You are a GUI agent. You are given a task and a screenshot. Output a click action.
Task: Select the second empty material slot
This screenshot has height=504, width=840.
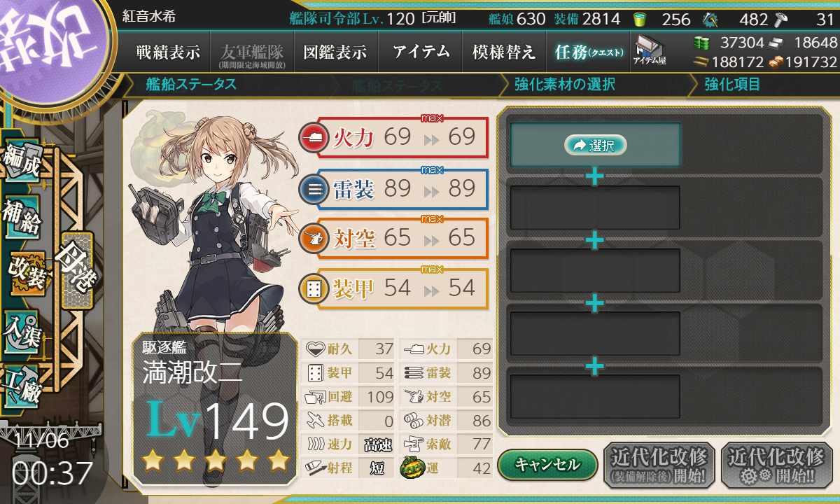point(595,207)
